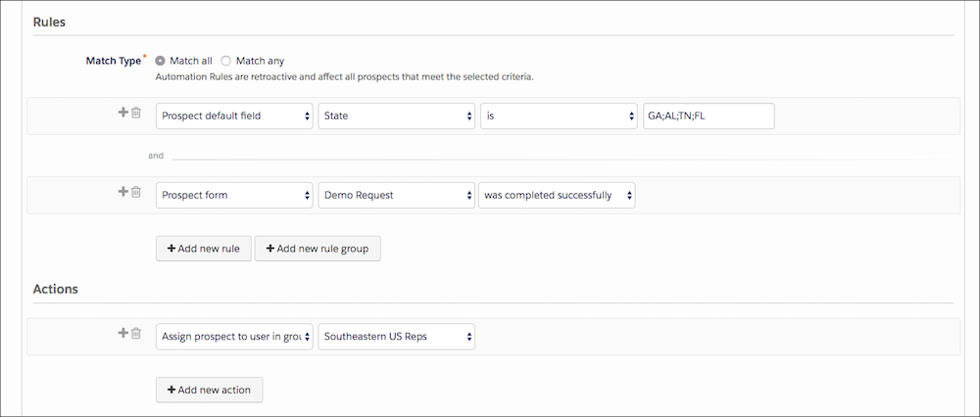Click the Add new rule group button
This screenshot has height=417, width=980.
(318, 249)
